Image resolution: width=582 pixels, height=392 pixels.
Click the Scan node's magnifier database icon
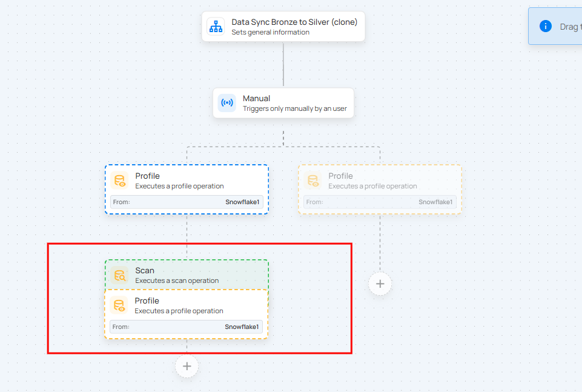pos(119,275)
